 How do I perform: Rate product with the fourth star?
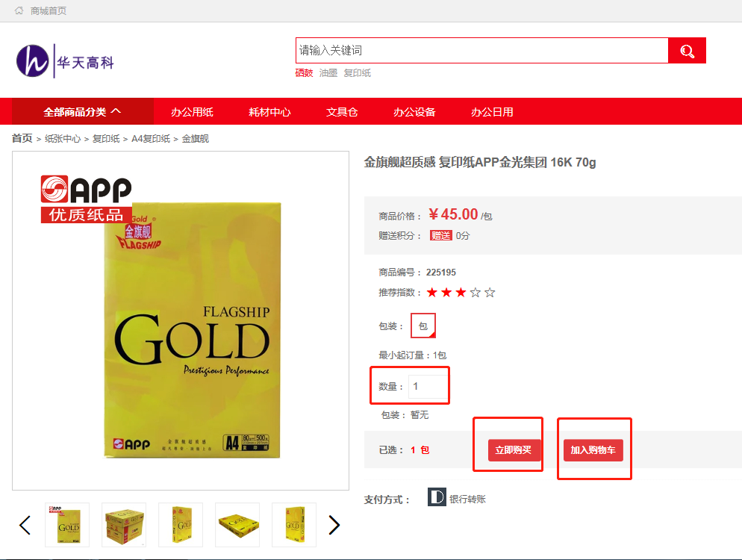475,293
